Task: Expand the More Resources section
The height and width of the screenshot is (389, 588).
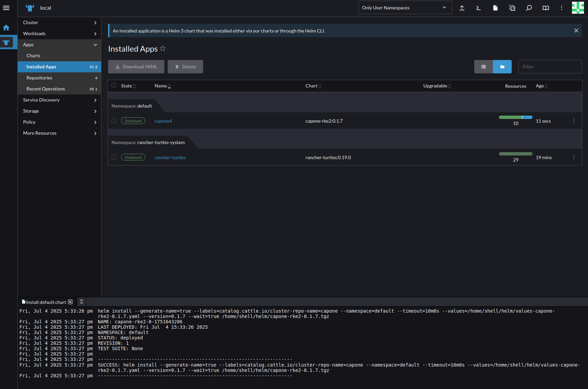Action: tap(59, 133)
